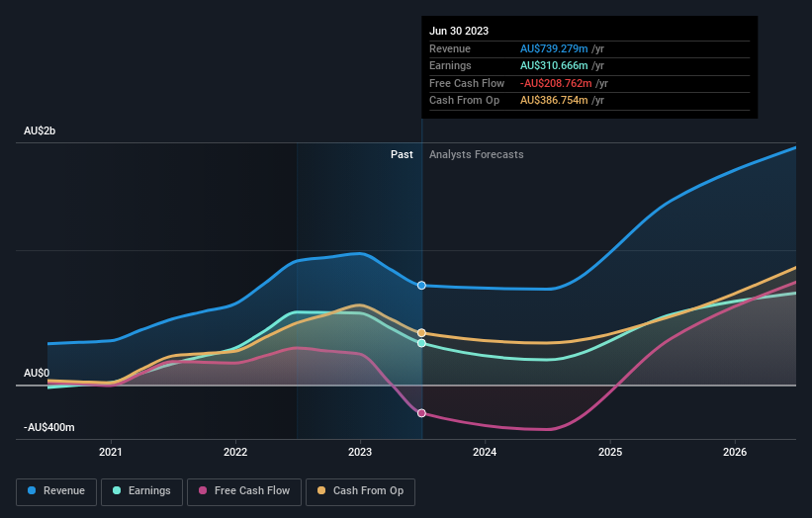Select the Revenue data point at Jun 2023
The image size is (812, 518).
pyautogui.click(x=421, y=286)
